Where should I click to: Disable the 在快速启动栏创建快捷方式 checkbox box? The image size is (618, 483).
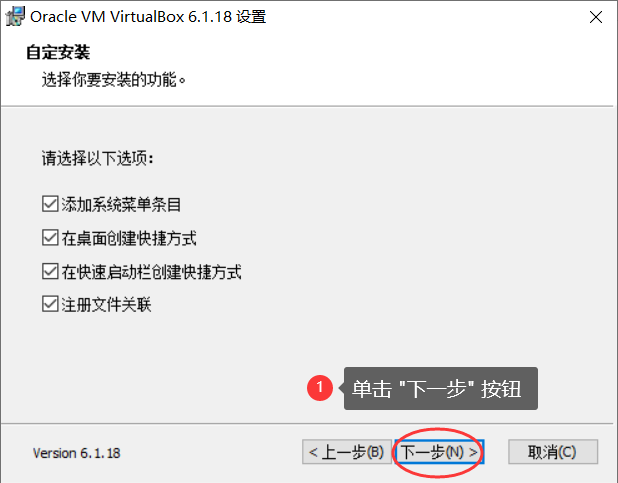pyautogui.click(x=50, y=271)
